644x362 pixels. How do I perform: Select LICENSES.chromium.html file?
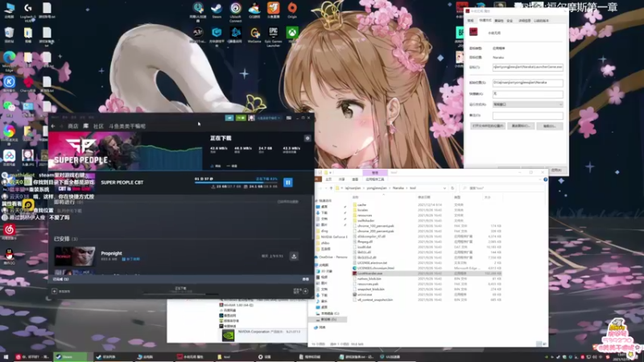(375, 268)
